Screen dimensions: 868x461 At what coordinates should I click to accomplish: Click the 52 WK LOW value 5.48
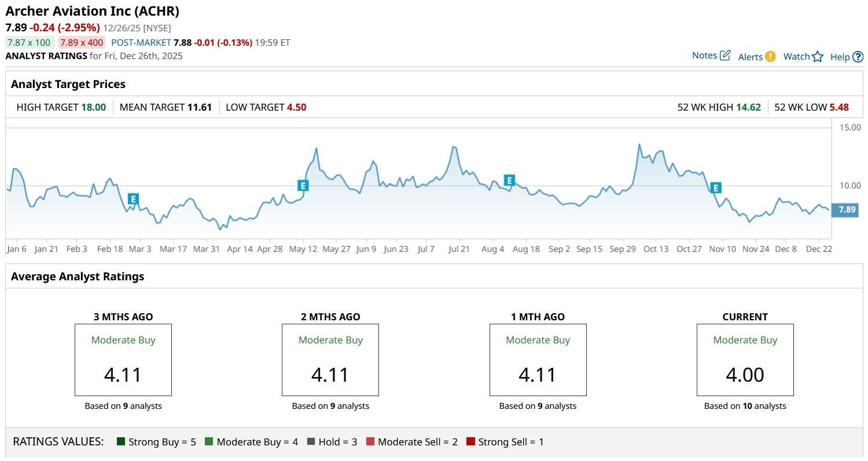click(x=839, y=107)
